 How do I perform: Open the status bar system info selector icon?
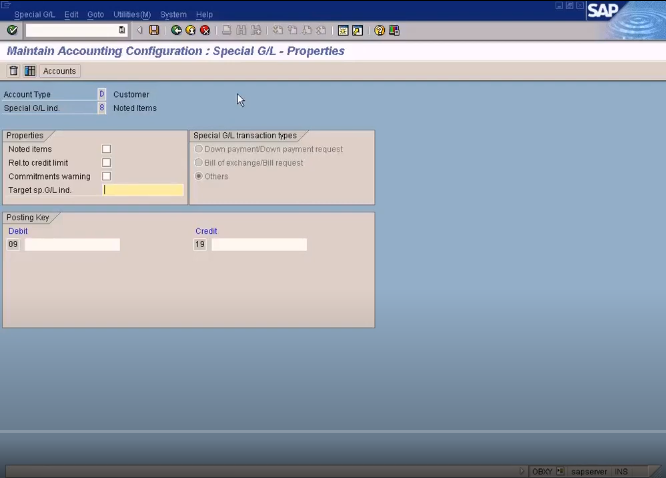tap(560, 471)
